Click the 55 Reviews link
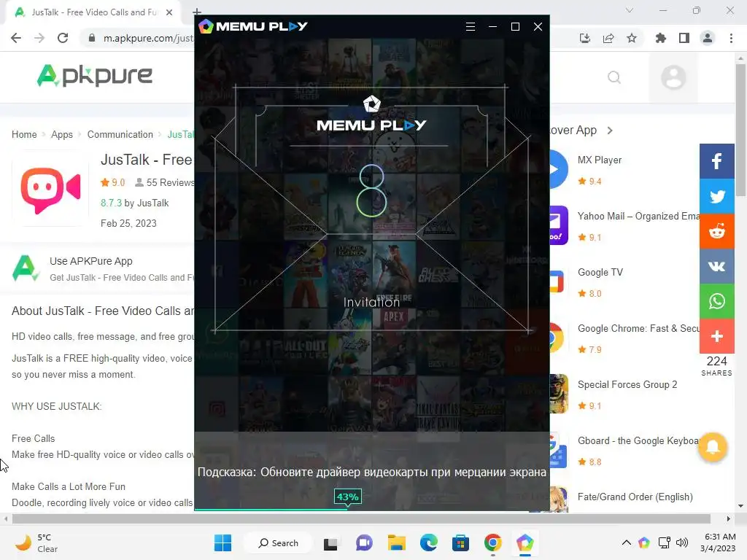 coord(165,182)
